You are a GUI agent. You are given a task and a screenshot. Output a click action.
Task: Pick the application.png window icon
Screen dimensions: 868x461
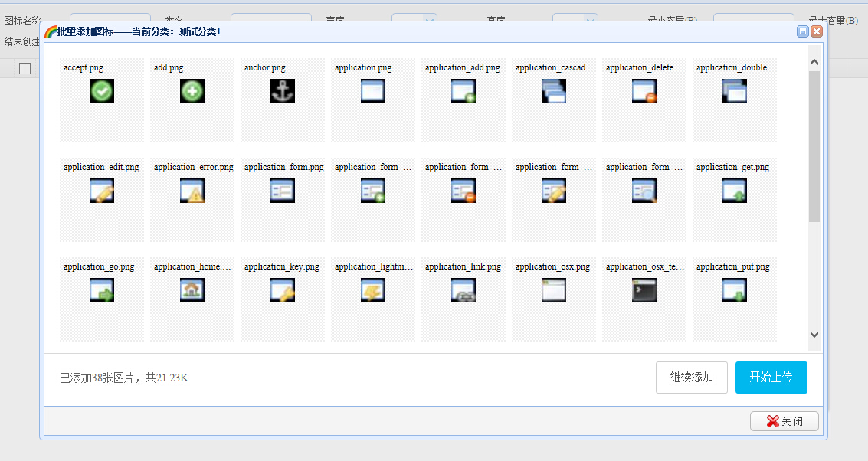click(373, 91)
